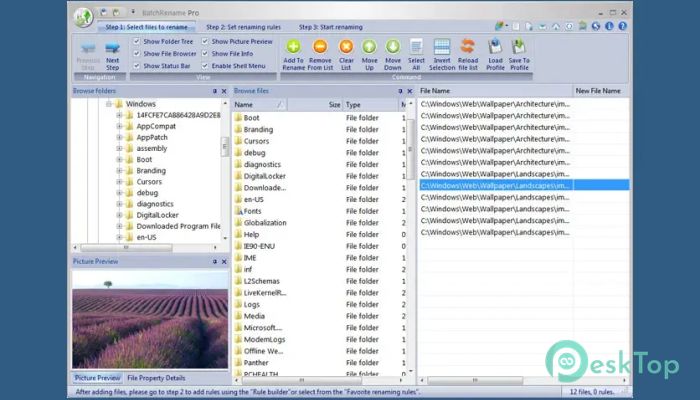This screenshot has width=700, height=400.
Task: Sort browse files by Type column
Action: (370, 105)
